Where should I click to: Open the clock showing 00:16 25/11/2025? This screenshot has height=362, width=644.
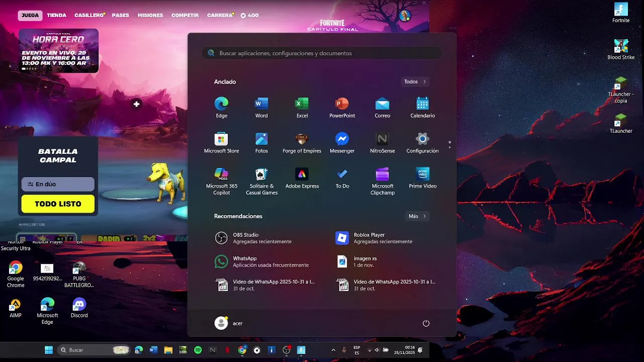tap(406, 350)
